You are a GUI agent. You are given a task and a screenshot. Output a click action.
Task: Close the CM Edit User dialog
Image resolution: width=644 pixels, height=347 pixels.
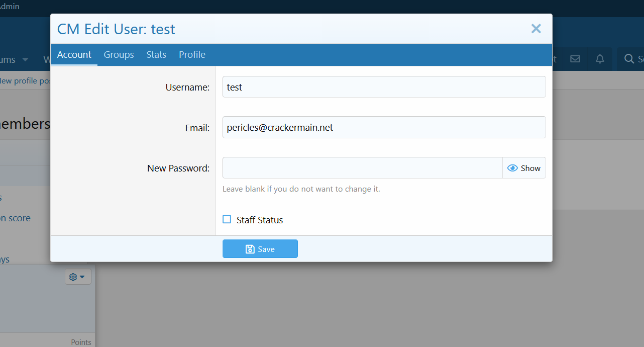tap(536, 29)
